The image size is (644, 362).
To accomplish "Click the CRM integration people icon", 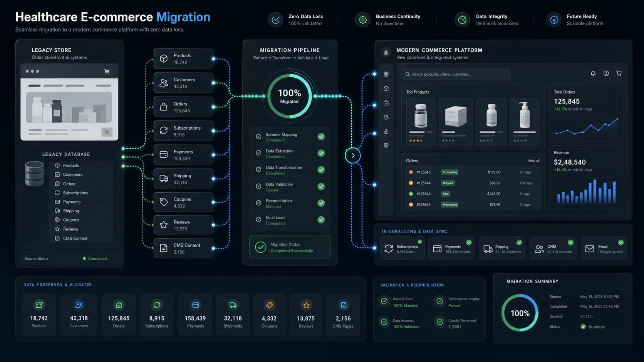I will click(539, 249).
